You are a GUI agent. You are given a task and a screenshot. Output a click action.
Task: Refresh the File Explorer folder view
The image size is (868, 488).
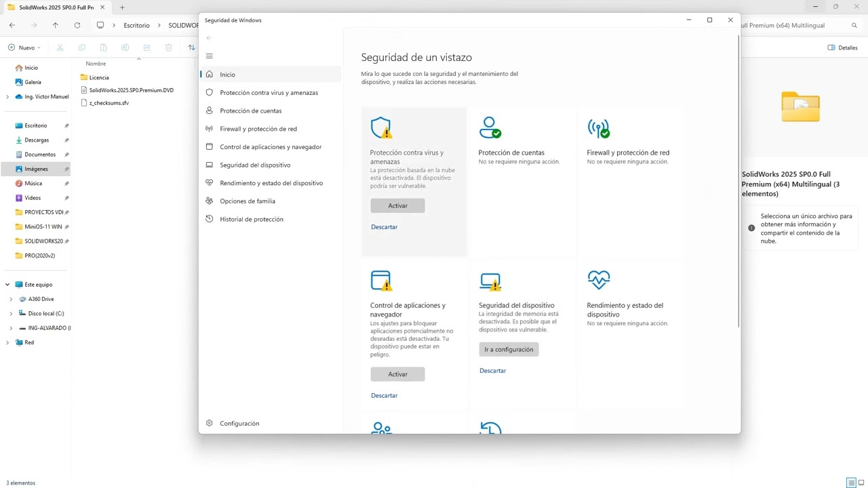pyautogui.click(x=77, y=25)
